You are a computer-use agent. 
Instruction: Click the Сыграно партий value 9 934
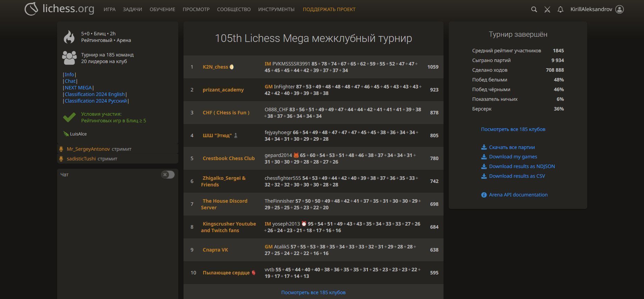click(x=557, y=60)
